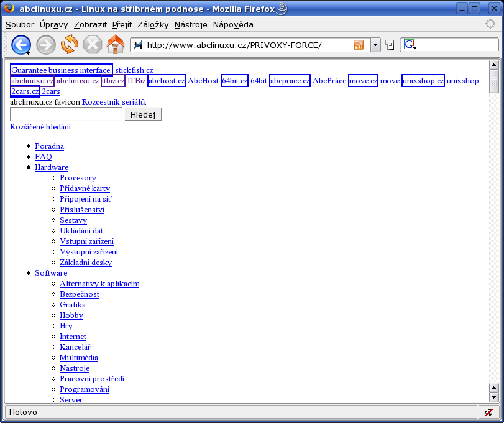The width and height of the screenshot is (504, 423).
Task: Go to the Procesory link
Action: (x=78, y=178)
